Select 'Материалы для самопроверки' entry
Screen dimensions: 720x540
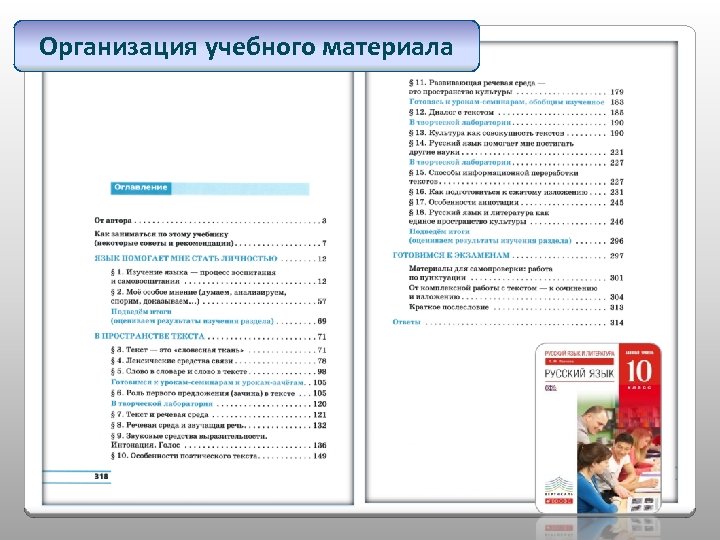pyautogui.click(x=516, y=273)
